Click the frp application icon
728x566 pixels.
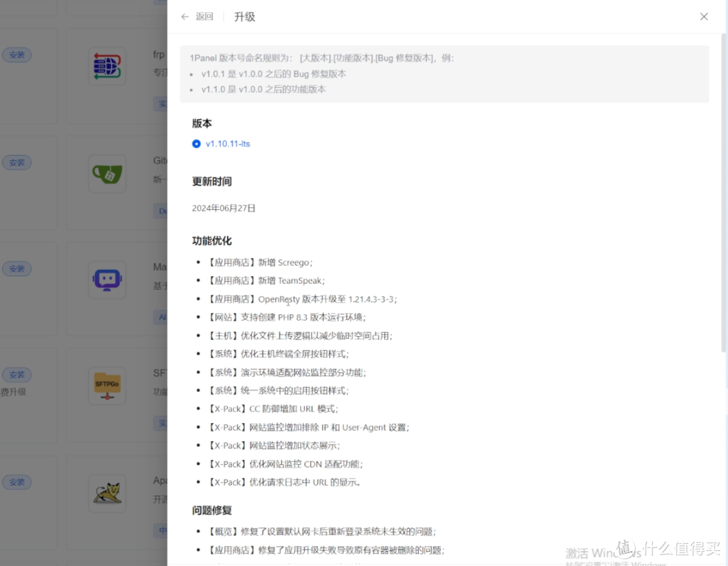click(107, 65)
